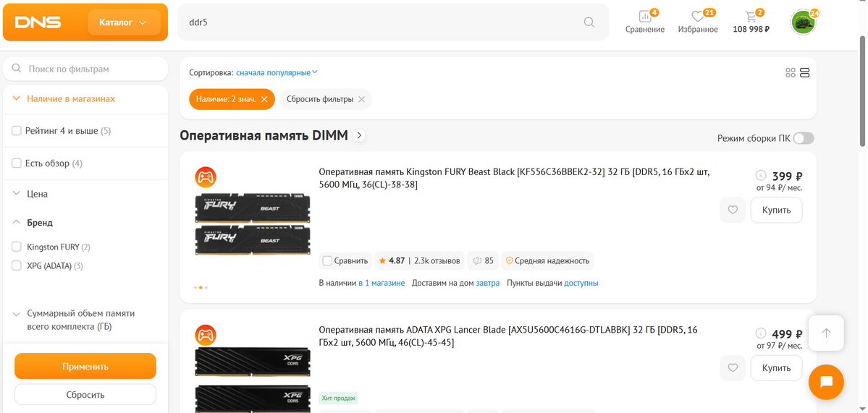Click the ADATA XPG Lancer thumbnail
The width and height of the screenshot is (868, 413).
[253, 381]
